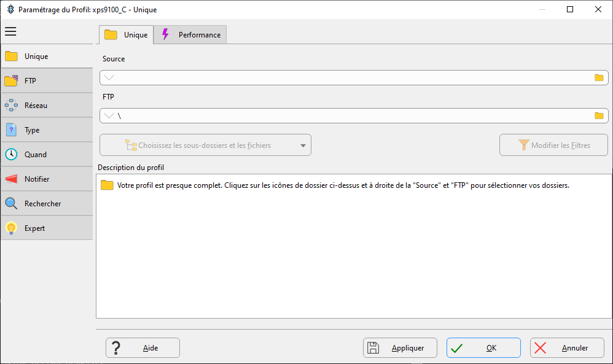
Task: Click the Aide help button
Action: 143,347
